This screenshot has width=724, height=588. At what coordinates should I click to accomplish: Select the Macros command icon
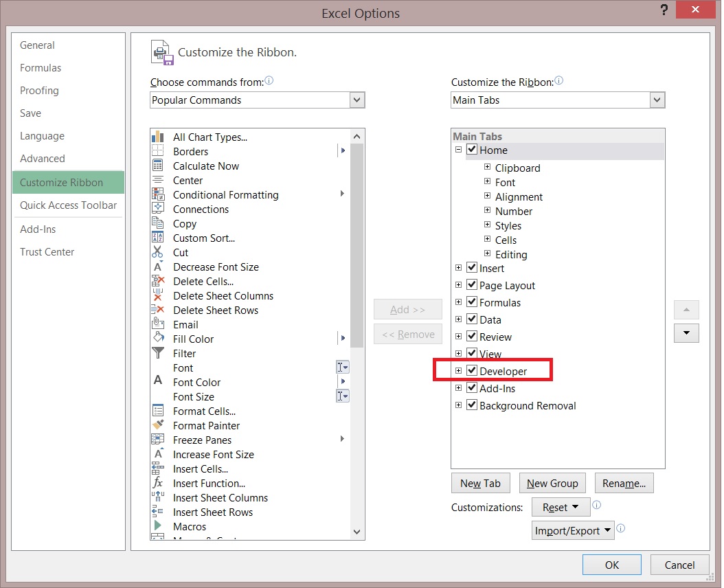159,526
